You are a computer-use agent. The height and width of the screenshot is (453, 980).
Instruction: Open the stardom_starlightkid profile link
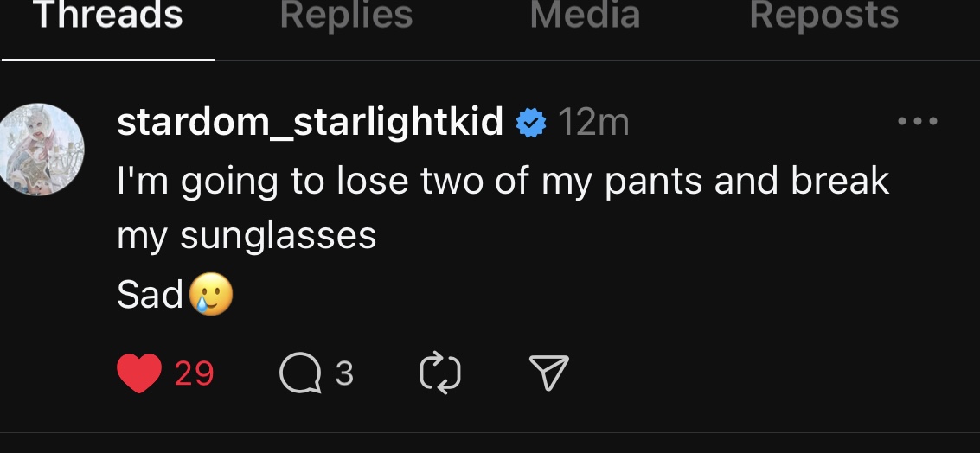click(x=311, y=123)
